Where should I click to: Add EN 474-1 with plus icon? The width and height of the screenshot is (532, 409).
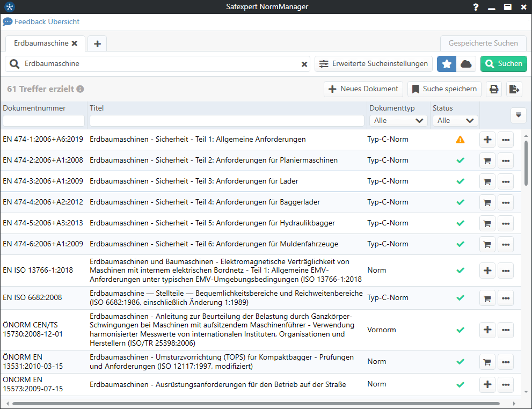point(487,140)
